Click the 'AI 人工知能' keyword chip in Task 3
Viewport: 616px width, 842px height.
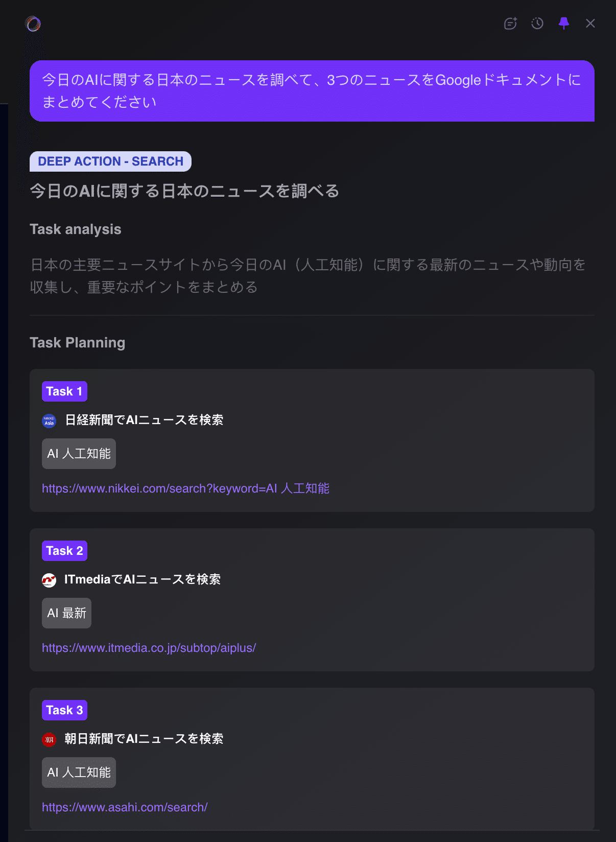(79, 773)
